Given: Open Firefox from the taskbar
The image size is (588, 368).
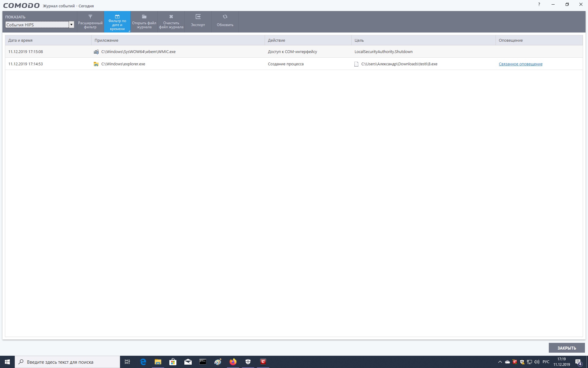Looking at the screenshot, I should point(233,362).
